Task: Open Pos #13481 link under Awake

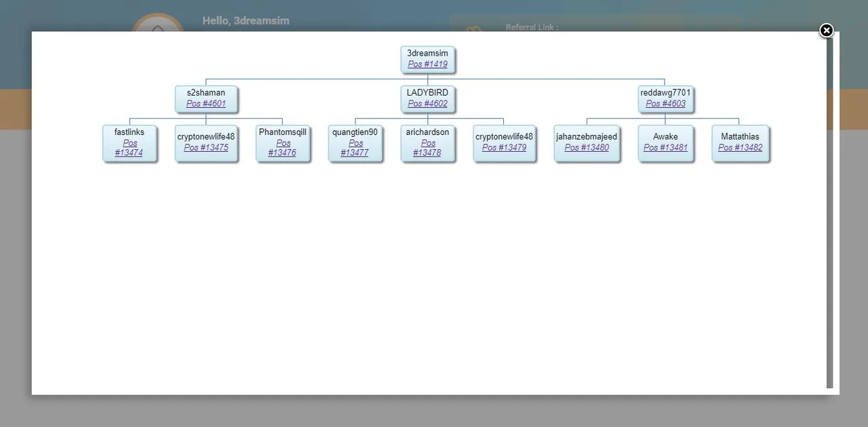Action: pos(665,147)
